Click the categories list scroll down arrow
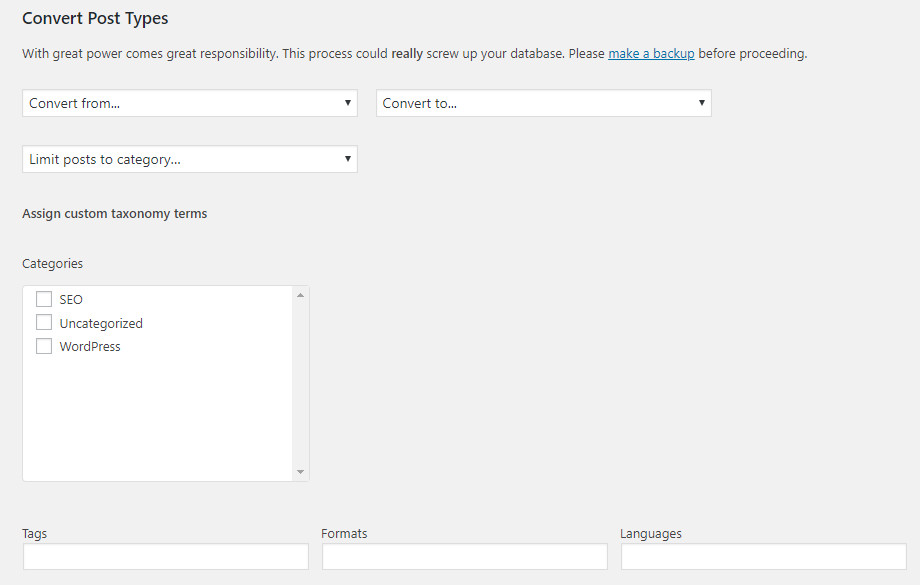This screenshot has height=585, width=920. click(x=300, y=472)
